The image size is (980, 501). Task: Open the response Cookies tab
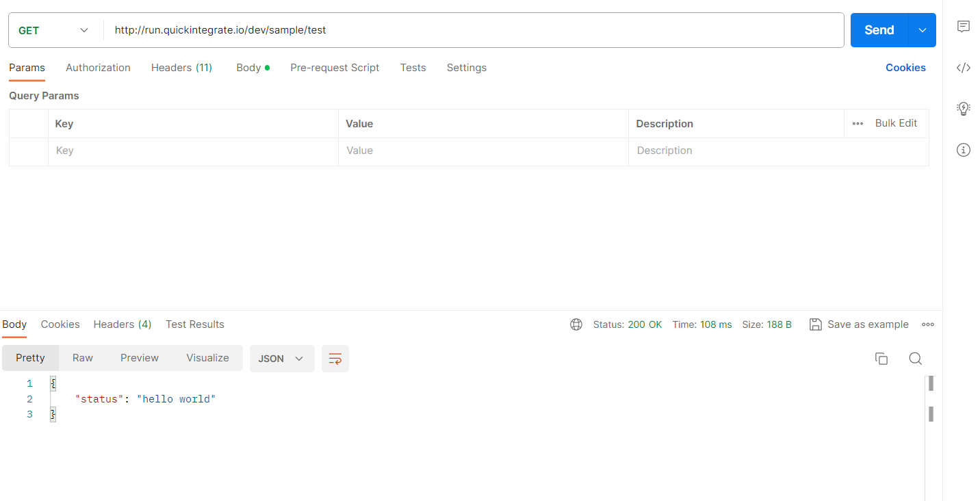[60, 324]
